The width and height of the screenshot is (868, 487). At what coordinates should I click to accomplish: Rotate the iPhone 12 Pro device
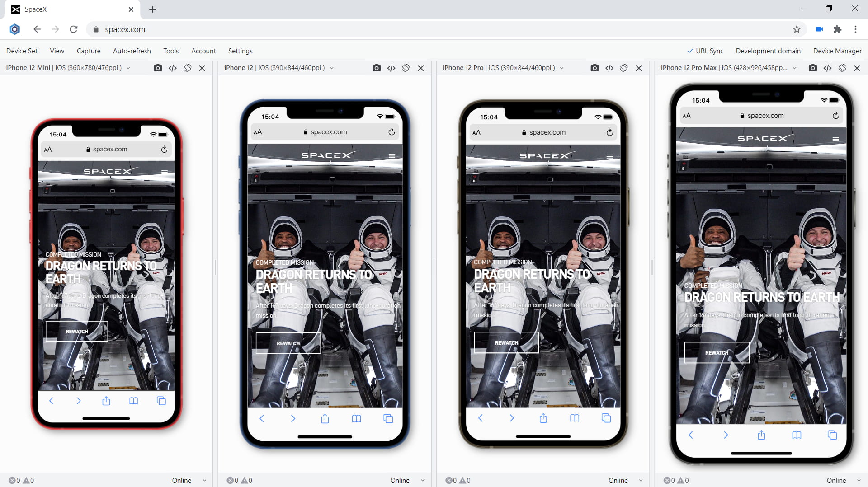point(624,68)
